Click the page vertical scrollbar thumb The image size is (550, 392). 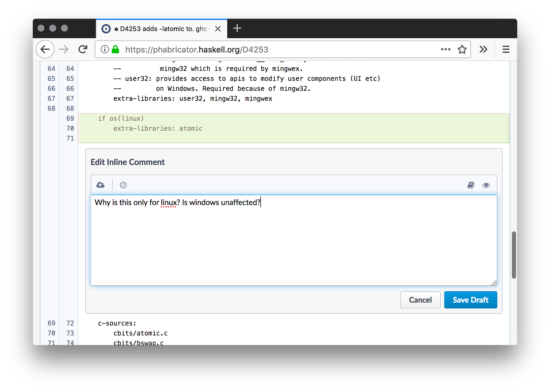pyautogui.click(x=514, y=255)
